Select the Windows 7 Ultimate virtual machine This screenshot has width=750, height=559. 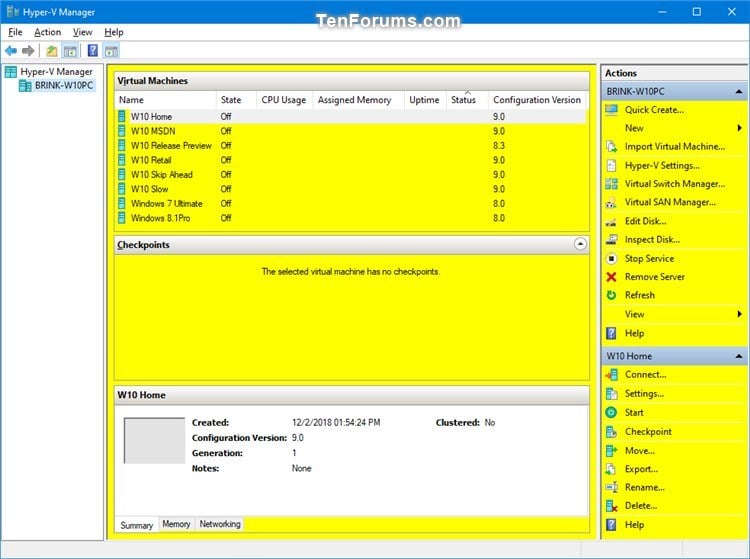tap(352, 203)
